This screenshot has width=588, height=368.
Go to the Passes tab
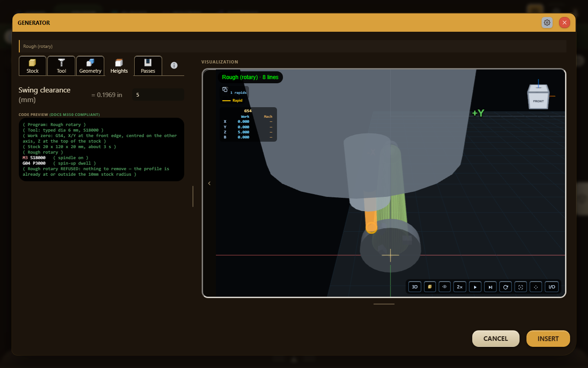148,66
